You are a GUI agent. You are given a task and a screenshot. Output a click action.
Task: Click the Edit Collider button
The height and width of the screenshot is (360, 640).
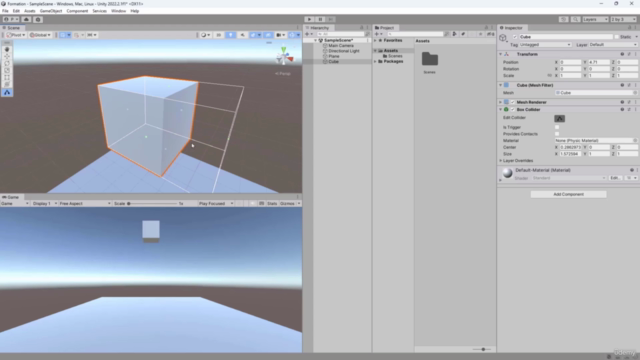(x=560, y=118)
